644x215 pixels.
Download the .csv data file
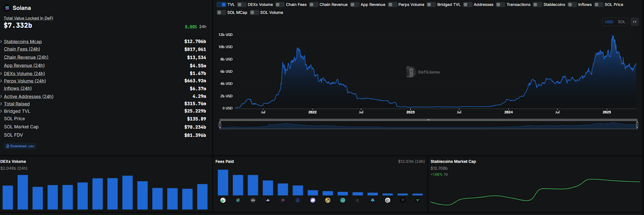point(20,146)
